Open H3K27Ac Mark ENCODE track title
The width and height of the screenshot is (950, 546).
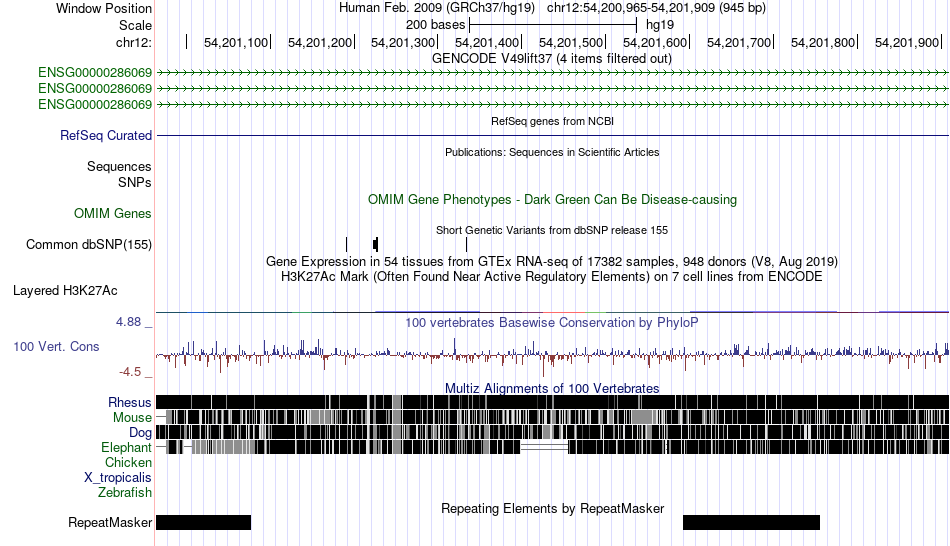click(x=552, y=277)
